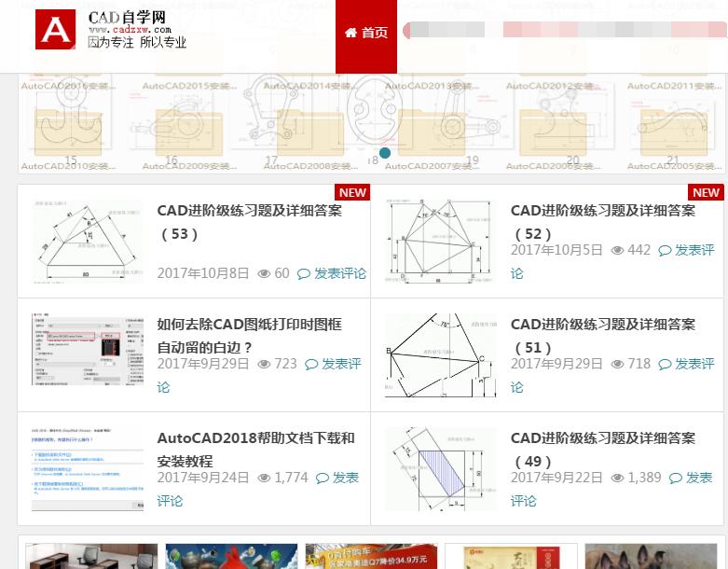Open triangle drawing thumbnail of exercise (53)
Image resolution: width=728 pixels, height=569 pixels.
(88, 242)
